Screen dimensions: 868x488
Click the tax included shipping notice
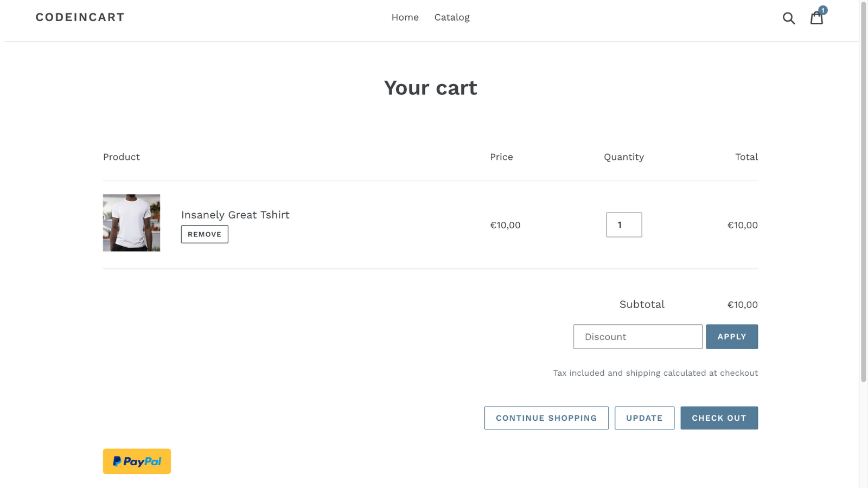pos(655,373)
